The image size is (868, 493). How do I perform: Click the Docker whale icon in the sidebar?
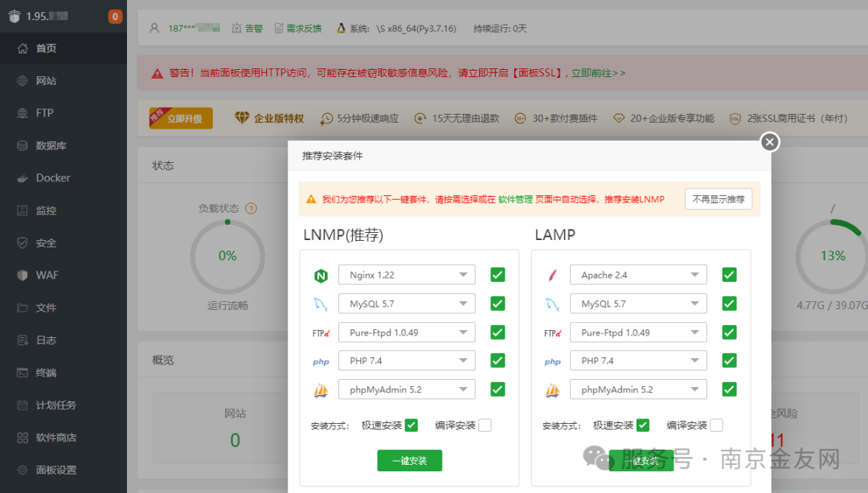[x=23, y=178]
